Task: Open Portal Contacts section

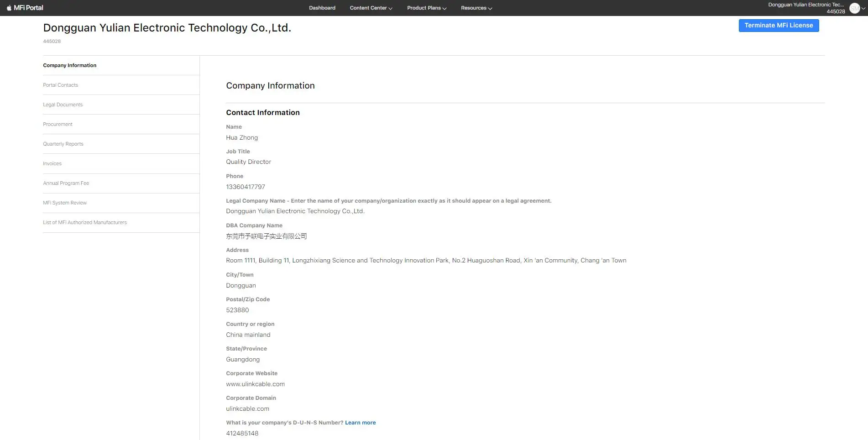Action: tap(61, 85)
